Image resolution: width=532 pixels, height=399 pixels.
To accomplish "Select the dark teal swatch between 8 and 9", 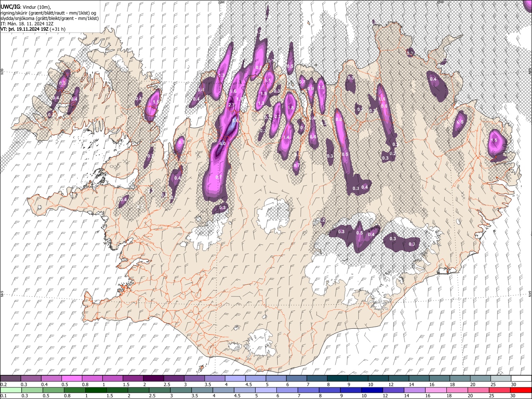I will point(337,378).
